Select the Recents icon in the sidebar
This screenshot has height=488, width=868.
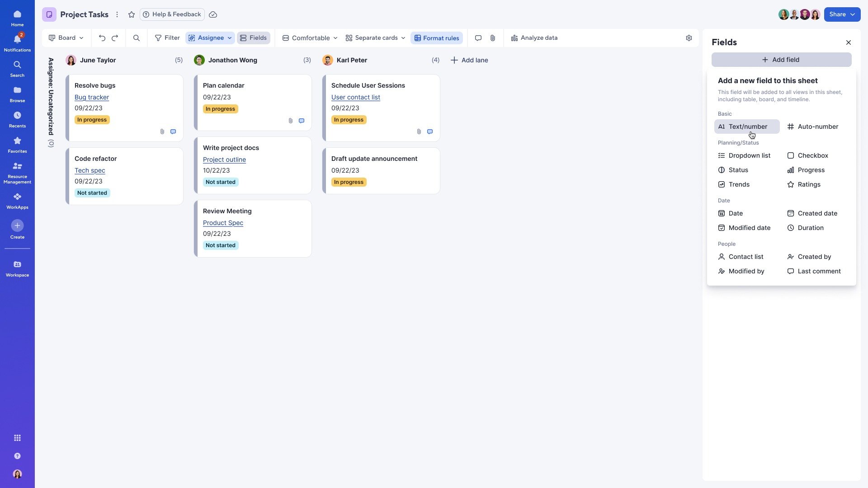coord(17,118)
